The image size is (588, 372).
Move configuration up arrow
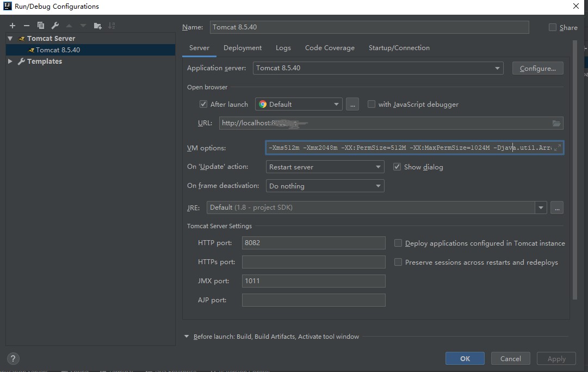click(69, 26)
